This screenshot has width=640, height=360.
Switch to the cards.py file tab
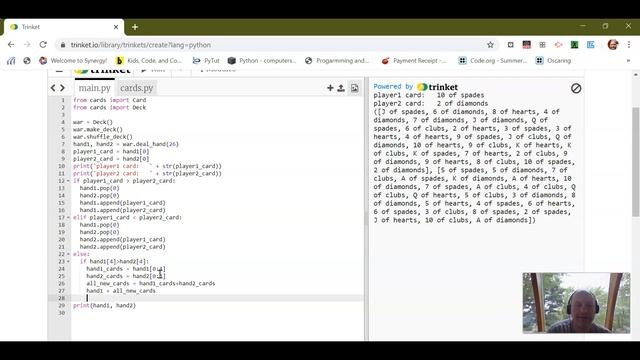(x=136, y=88)
